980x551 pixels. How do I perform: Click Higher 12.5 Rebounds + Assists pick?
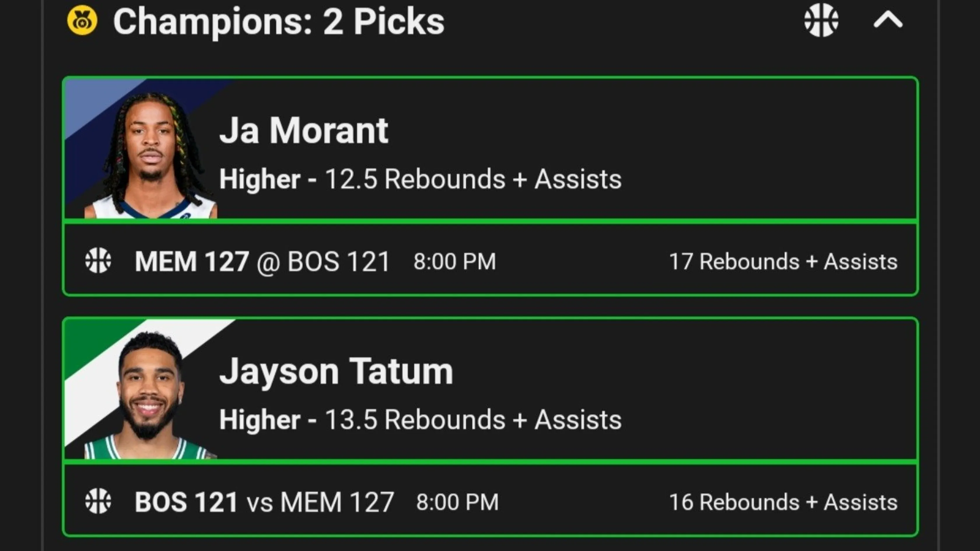(x=420, y=179)
